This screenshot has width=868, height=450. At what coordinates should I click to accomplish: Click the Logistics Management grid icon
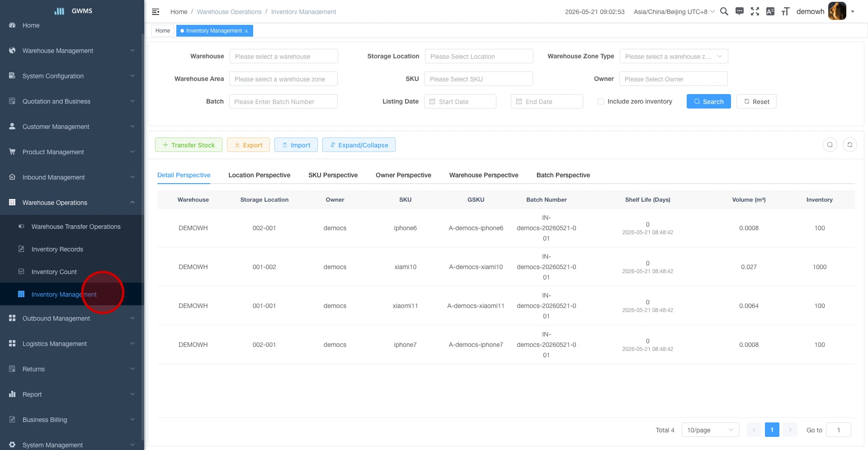coord(12,344)
